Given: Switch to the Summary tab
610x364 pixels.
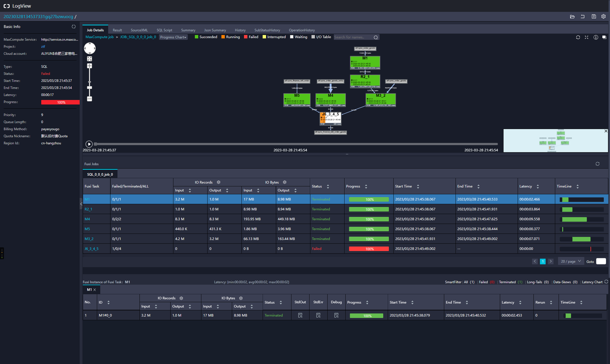Looking at the screenshot, I should [x=188, y=30].
